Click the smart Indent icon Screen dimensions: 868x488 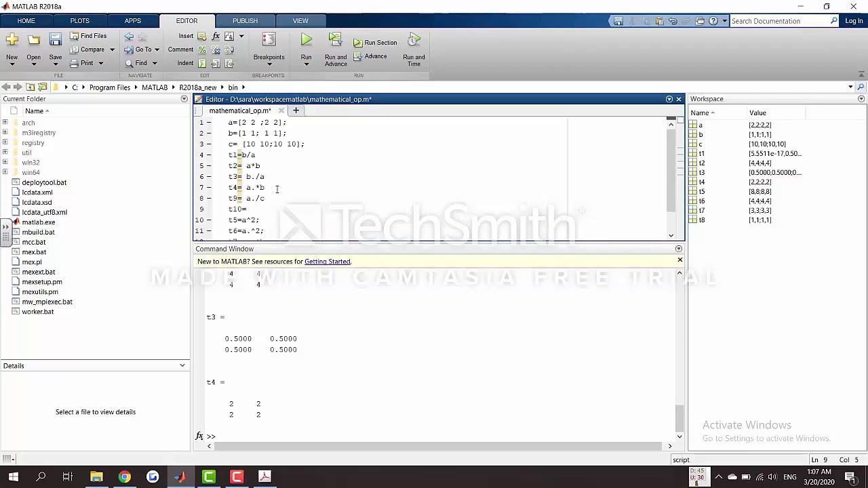click(201, 63)
